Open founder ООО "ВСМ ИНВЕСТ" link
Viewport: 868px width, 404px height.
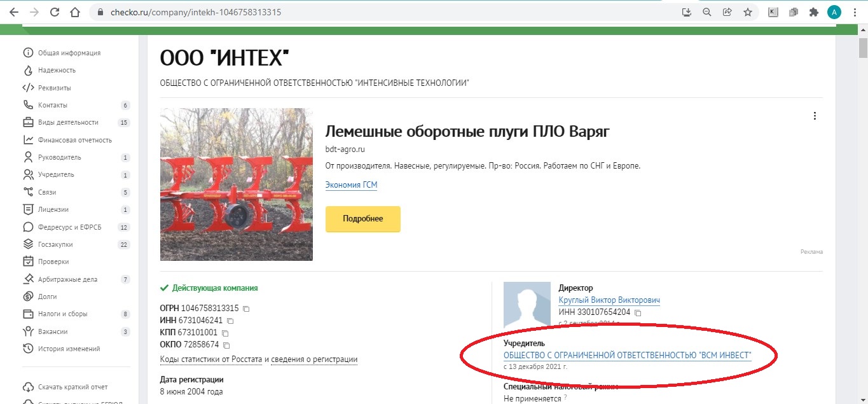click(x=628, y=356)
